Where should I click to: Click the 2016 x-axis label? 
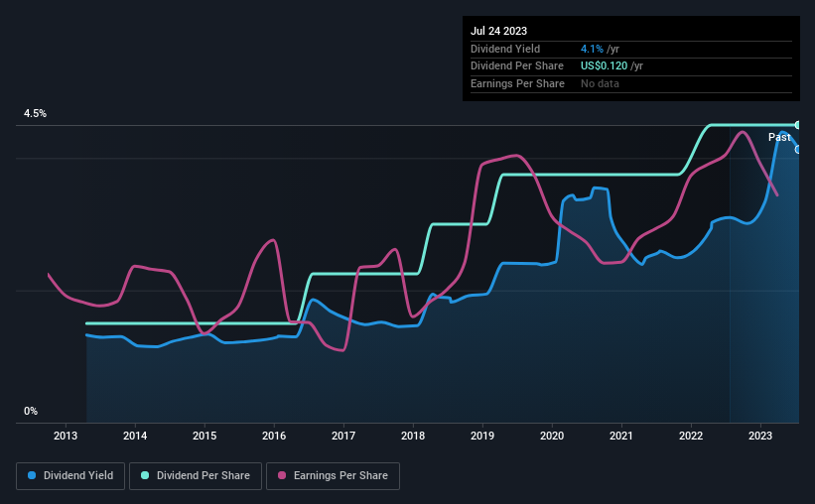coord(274,436)
